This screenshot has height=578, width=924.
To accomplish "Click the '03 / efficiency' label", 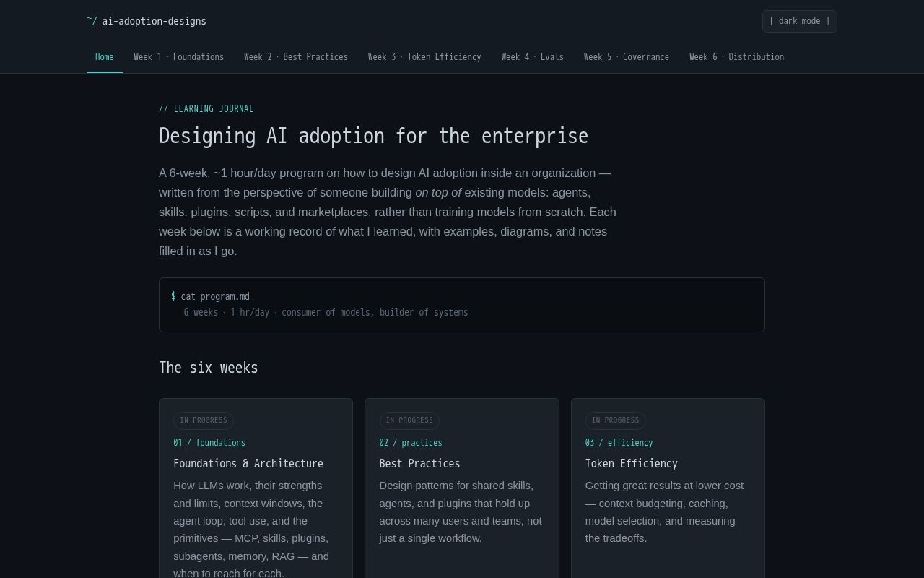I will pyautogui.click(x=619, y=443).
